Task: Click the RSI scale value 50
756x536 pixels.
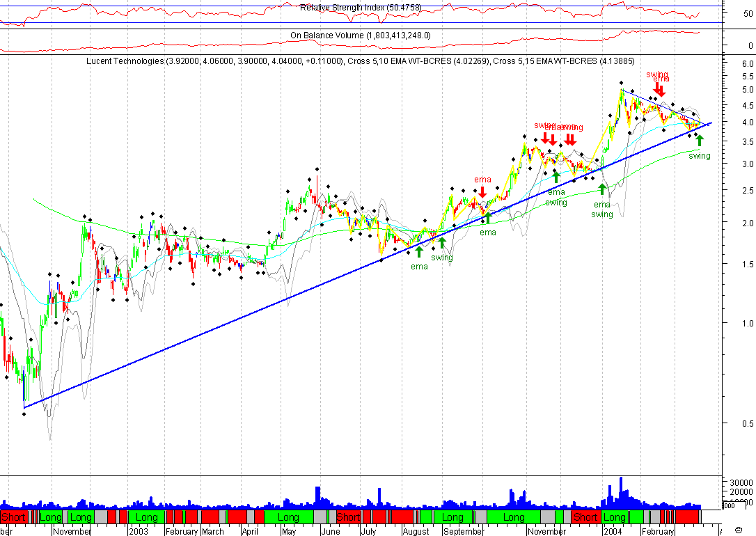Action: pos(748,14)
